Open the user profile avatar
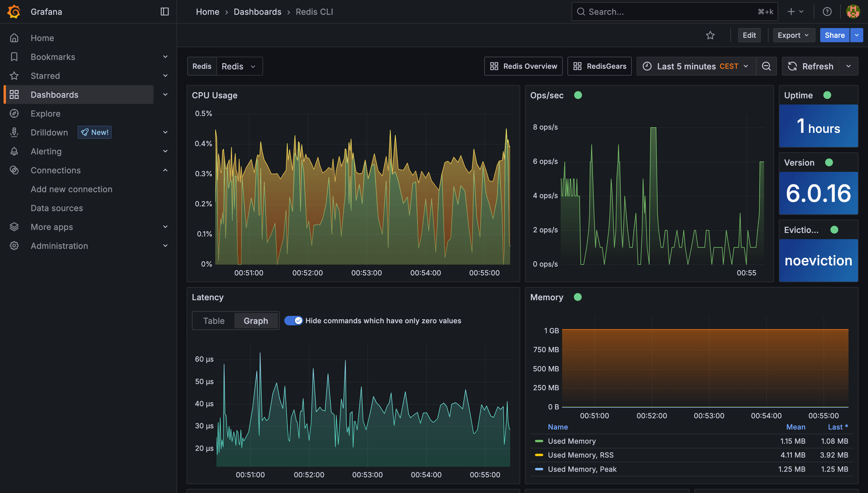 853,12
